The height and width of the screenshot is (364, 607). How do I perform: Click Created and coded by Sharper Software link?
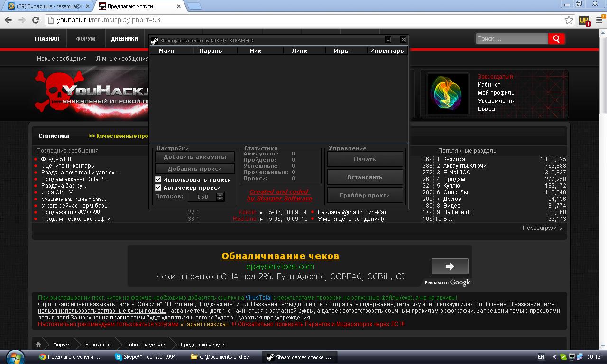pyautogui.click(x=279, y=195)
